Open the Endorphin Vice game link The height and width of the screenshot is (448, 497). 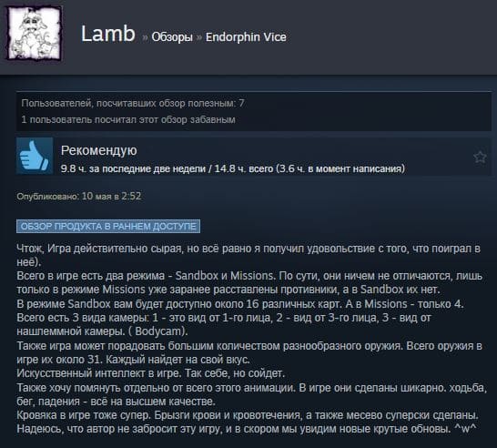pyautogui.click(x=246, y=37)
